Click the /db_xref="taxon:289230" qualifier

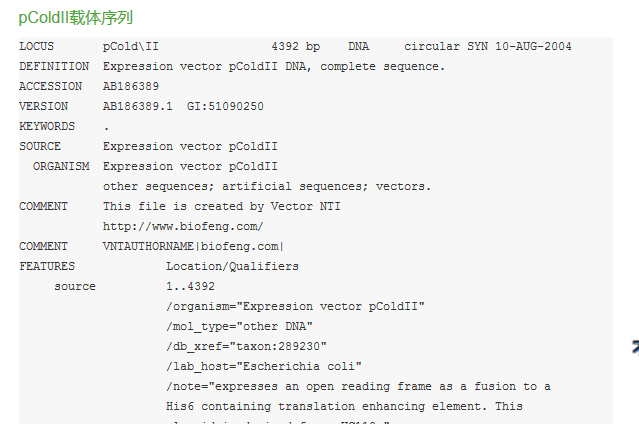click(x=246, y=346)
